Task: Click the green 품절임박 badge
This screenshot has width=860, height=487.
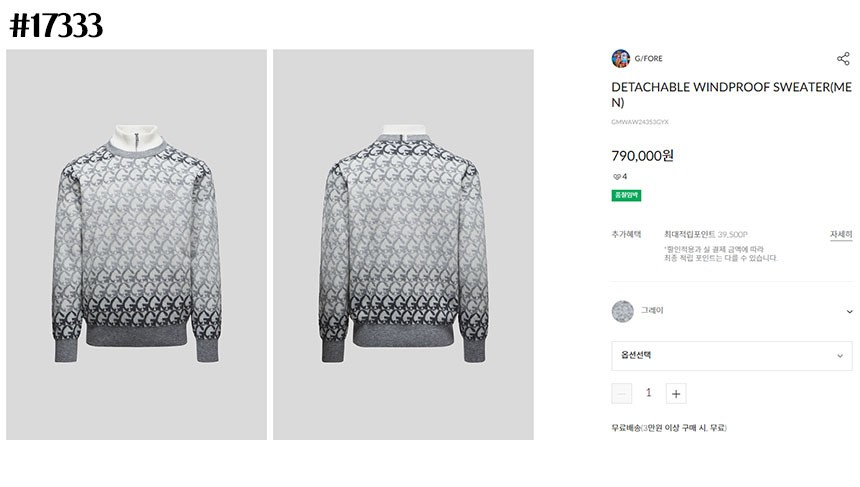Action: point(626,195)
